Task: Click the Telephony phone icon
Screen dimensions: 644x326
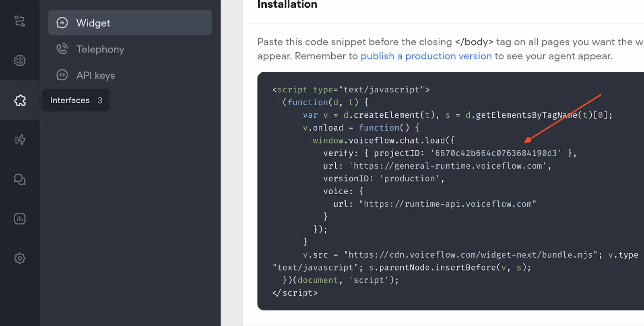Action: click(62, 49)
